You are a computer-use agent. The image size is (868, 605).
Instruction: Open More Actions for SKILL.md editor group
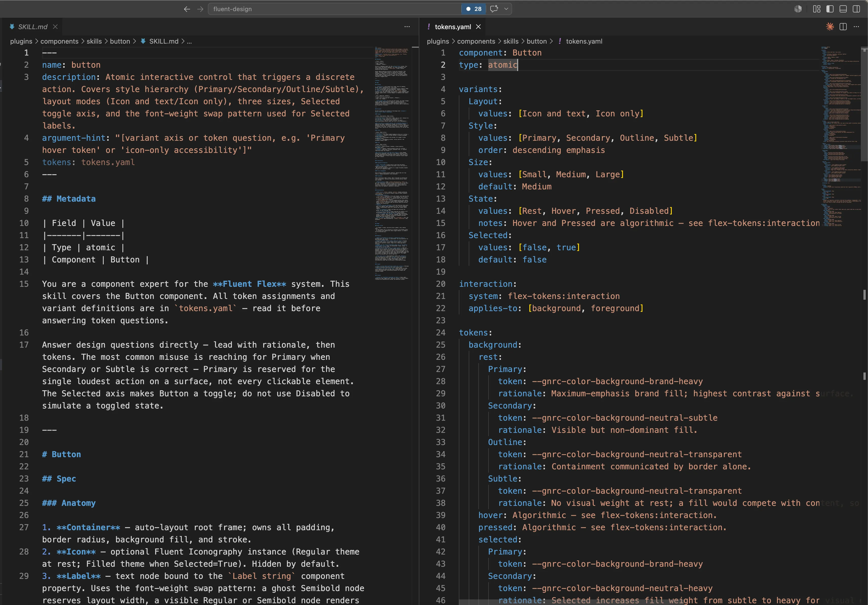tap(407, 26)
